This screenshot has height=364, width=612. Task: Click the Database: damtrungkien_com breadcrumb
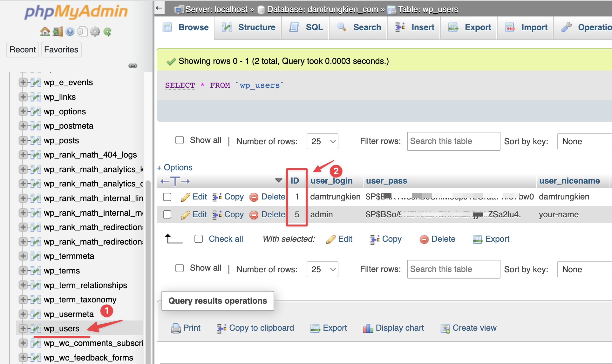coord(323,10)
